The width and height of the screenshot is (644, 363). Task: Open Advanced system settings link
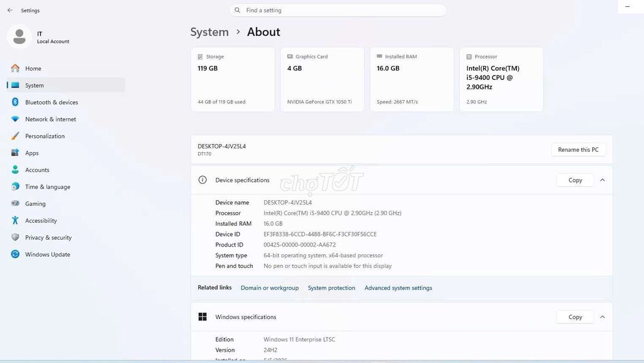(398, 288)
